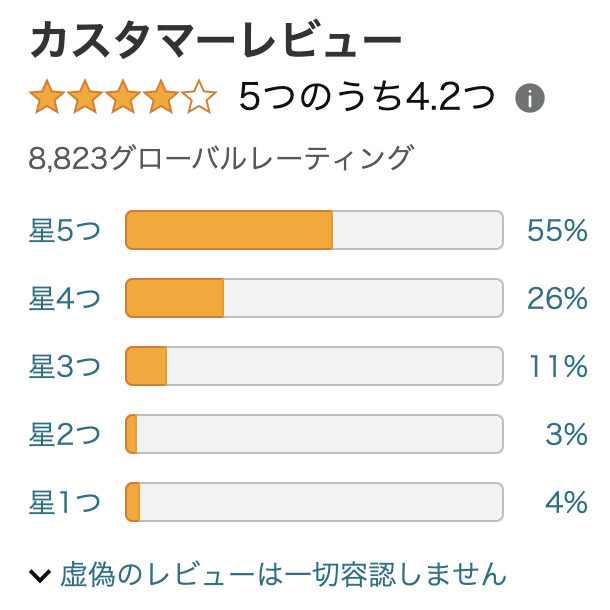This screenshot has height=610, width=610.
Task: Click the 4% percentage link
Action: [x=566, y=502]
